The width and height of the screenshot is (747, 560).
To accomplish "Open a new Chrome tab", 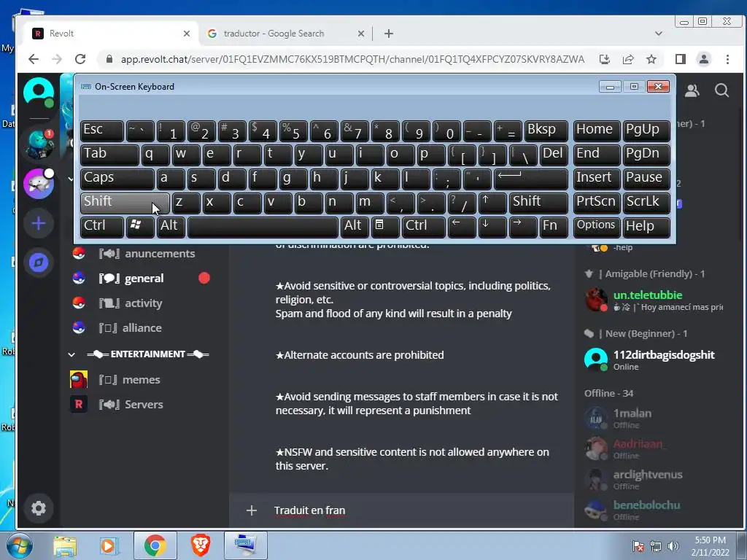I will point(389,34).
